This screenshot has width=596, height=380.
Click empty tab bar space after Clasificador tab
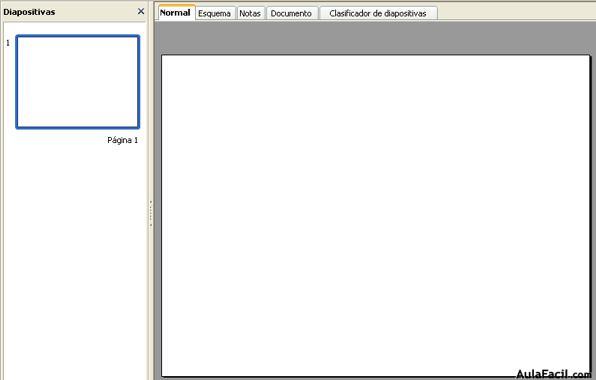point(516,12)
